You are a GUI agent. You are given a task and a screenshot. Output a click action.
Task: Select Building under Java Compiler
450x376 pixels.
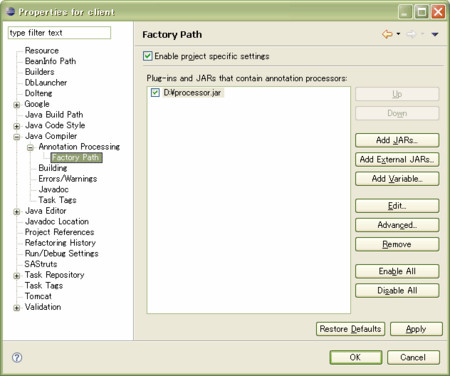[x=53, y=168]
